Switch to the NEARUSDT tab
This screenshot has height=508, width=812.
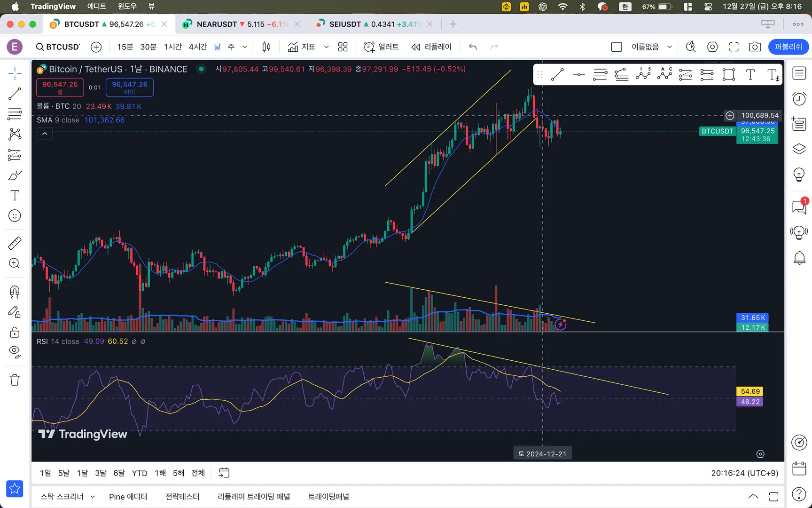pos(242,24)
